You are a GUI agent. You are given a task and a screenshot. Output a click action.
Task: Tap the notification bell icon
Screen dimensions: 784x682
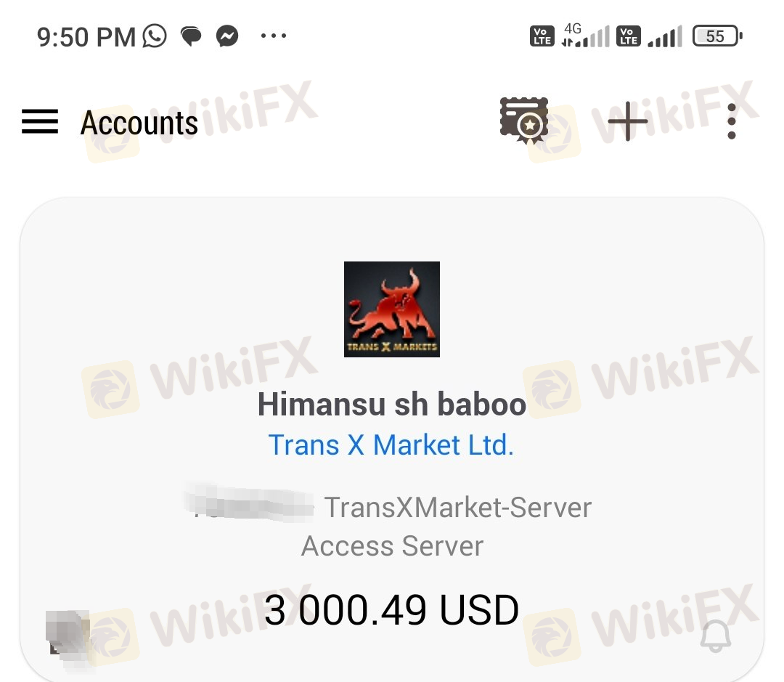click(716, 636)
